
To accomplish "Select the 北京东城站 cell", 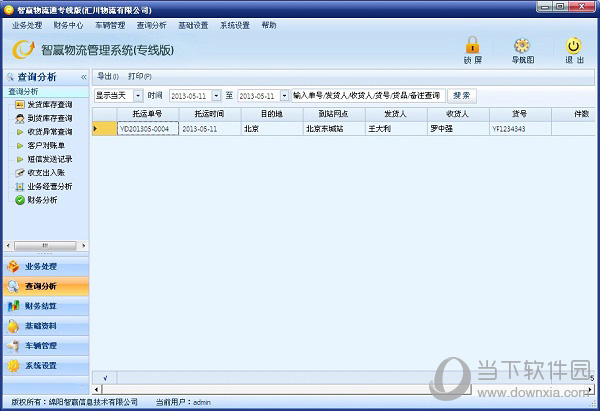I will pyautogui.click(x=334, y=129).
